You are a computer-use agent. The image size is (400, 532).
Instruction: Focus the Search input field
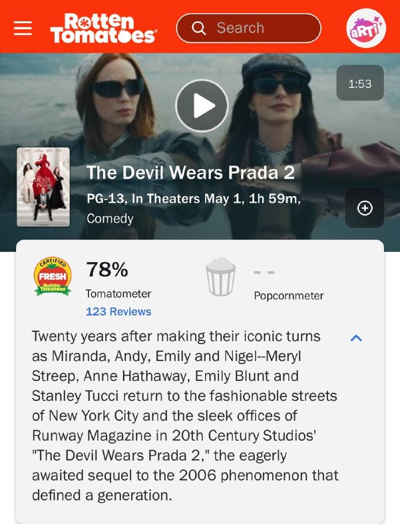coord(248,28)
